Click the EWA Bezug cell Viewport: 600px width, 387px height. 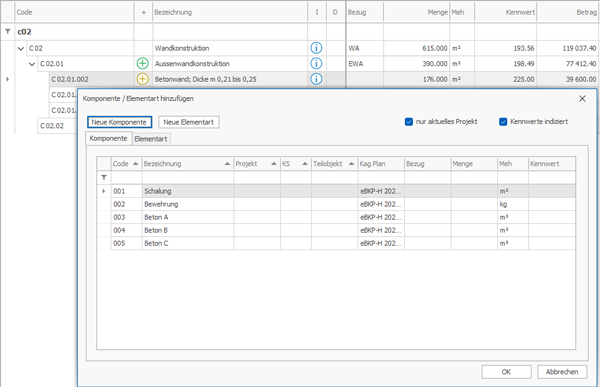tap(365, 64)
